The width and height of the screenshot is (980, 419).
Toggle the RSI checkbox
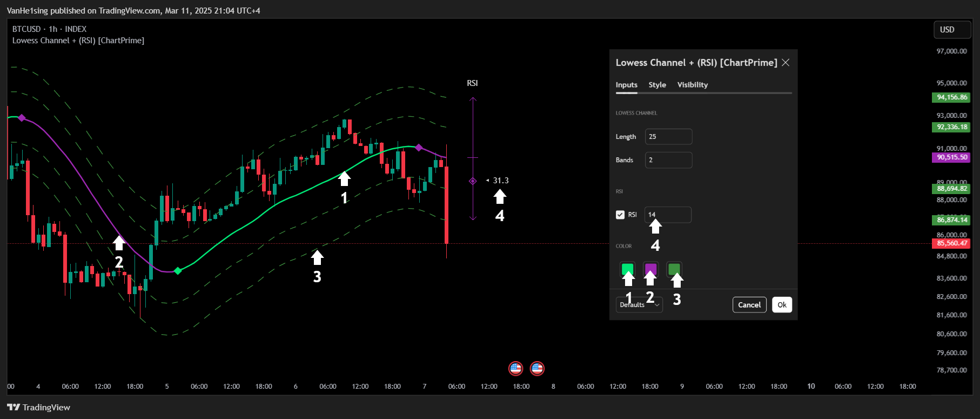coord(620,215)
